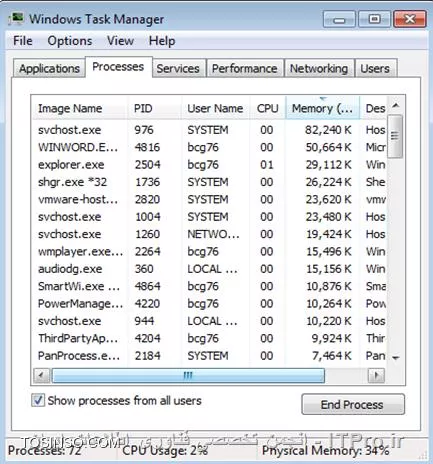Click vertical scrollbar up arrow
This screenshot has width=433, height=464.
(x=396, y=106)
